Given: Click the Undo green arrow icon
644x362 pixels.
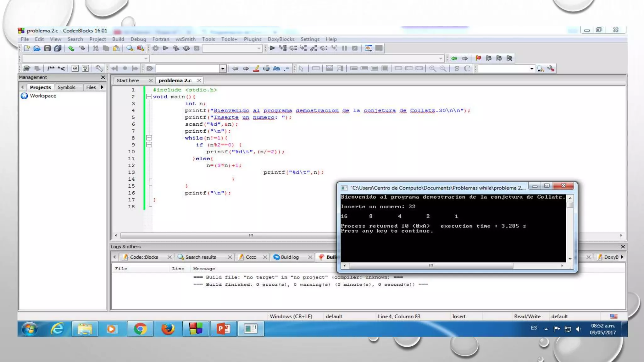Looking at the screenshot, I should (x=71, y=48).
